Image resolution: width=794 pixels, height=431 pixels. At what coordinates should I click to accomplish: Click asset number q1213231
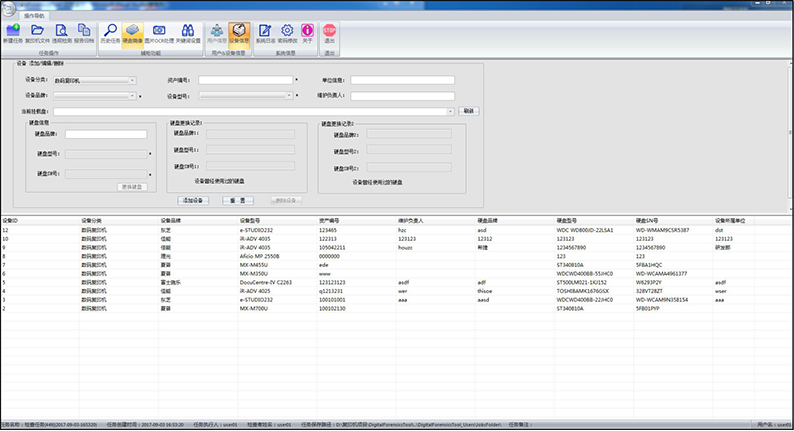click(331, 291)
